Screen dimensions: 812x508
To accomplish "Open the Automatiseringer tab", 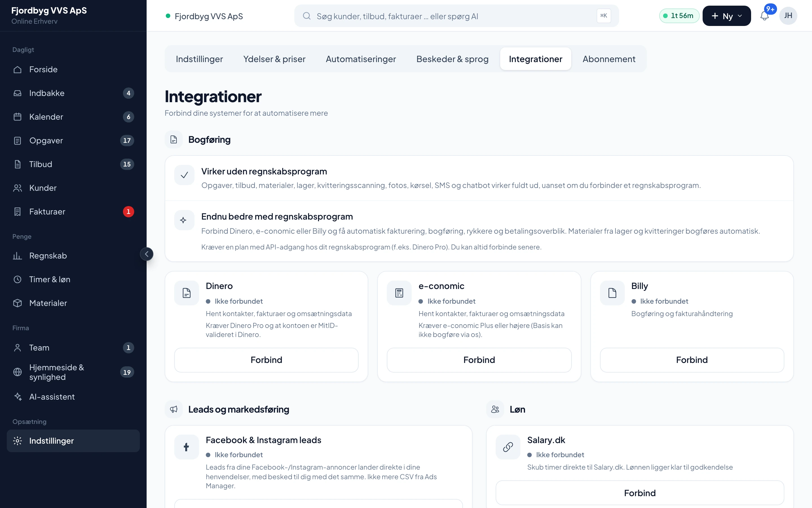I will click(361, 59).
